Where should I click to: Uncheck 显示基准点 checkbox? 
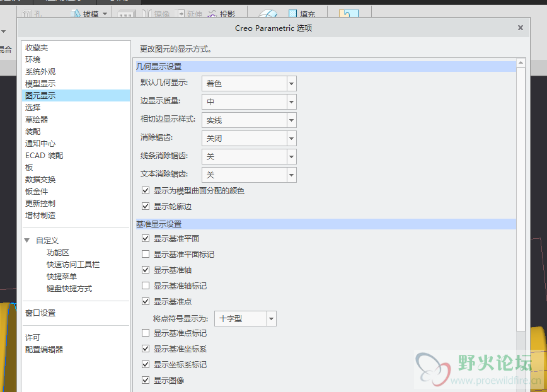(146, 301)
